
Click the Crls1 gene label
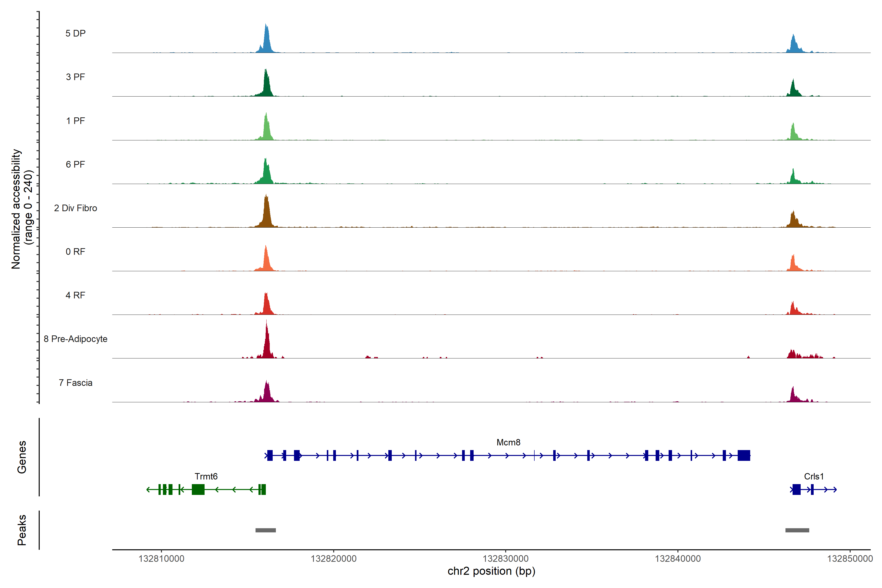(x=814, y=476)
